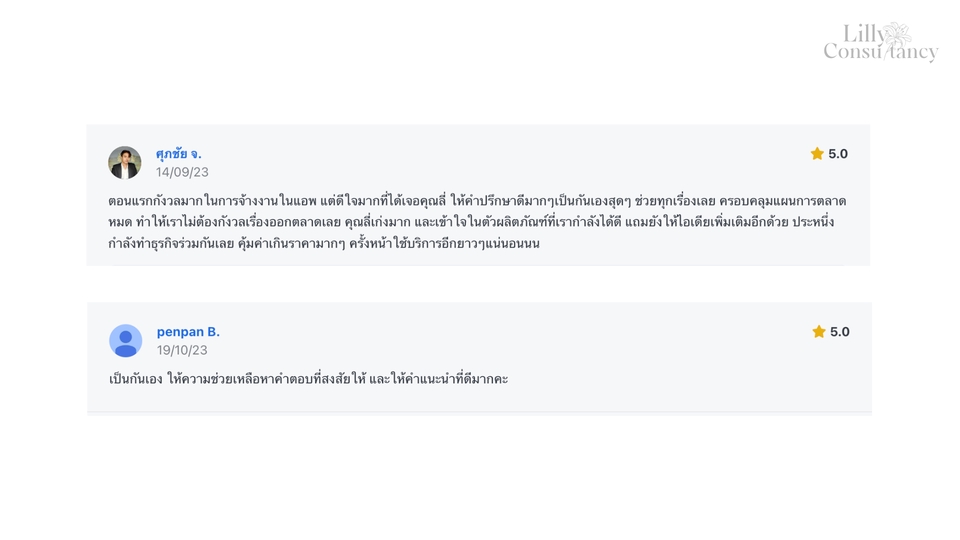This screenshot has height=540, width=960.
Task: Click the first review's Thai text body
Action: point(477,222)
